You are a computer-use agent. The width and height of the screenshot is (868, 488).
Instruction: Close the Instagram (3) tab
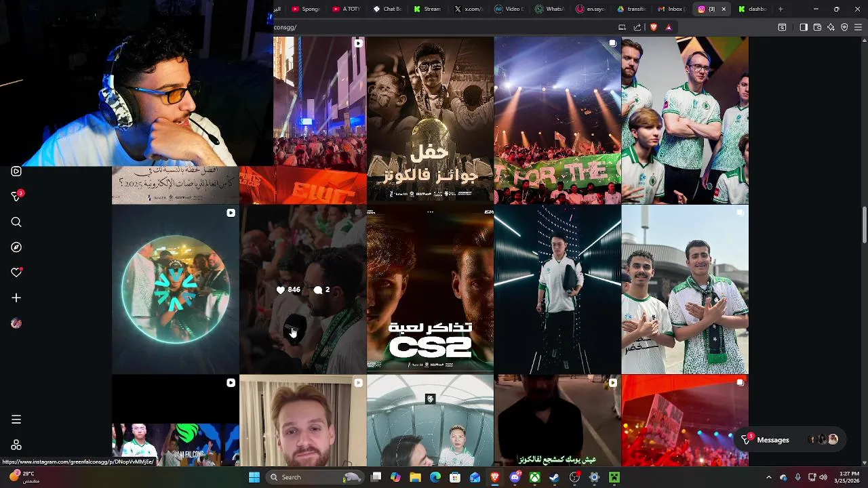(x=724, y=9)
